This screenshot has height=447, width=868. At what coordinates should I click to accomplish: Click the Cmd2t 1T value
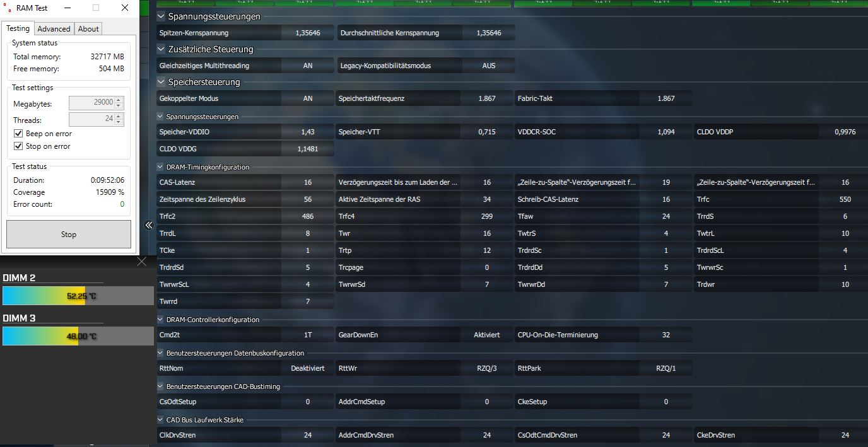coord(308,335)
